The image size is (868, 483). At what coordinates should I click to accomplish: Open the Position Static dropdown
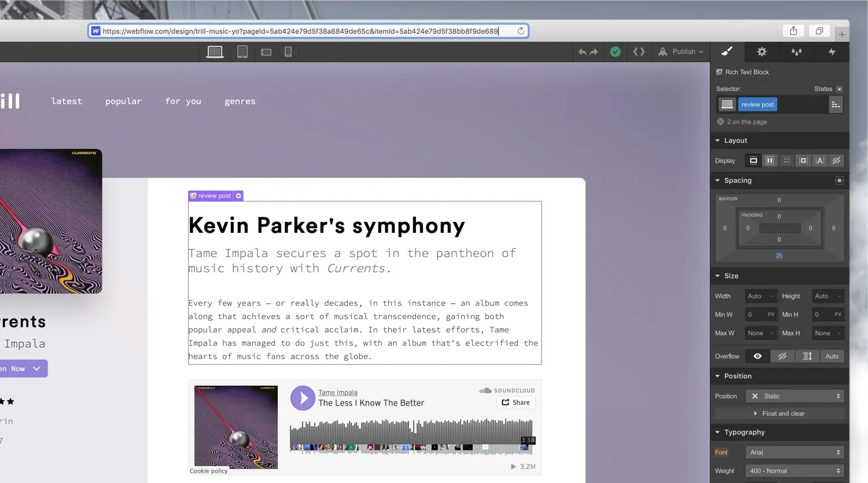tap(795, 396)
